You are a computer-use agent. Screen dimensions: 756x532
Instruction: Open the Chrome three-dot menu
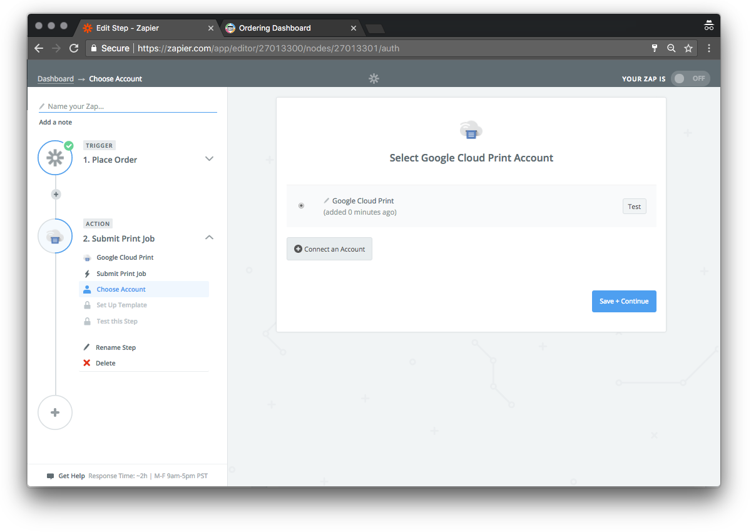709,48
